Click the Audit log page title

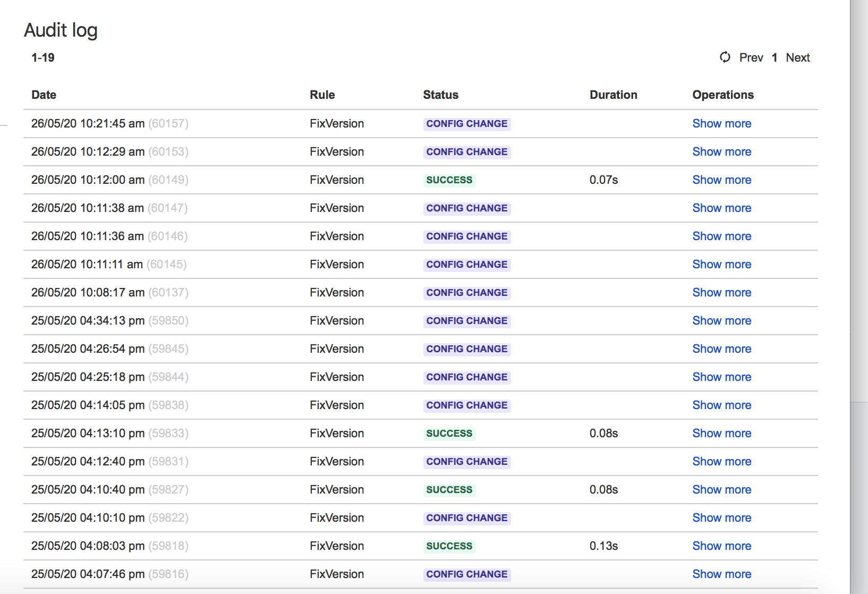click(x=61, y=30)
